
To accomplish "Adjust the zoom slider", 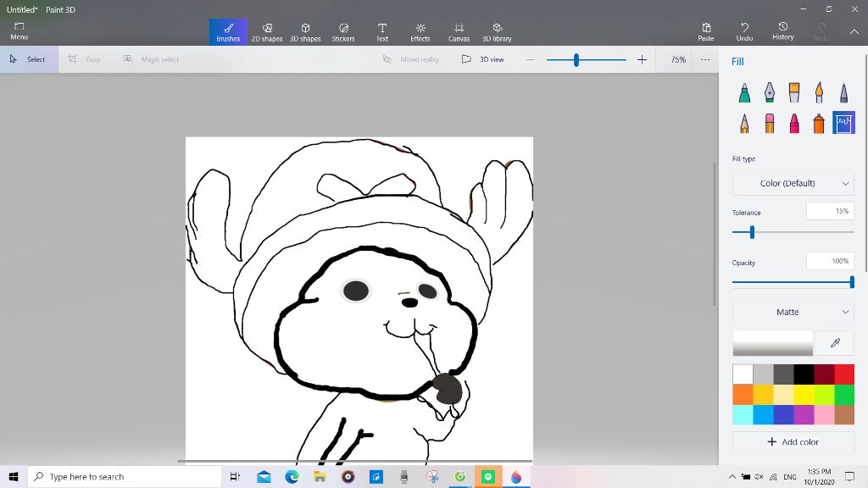I will 576,59.
